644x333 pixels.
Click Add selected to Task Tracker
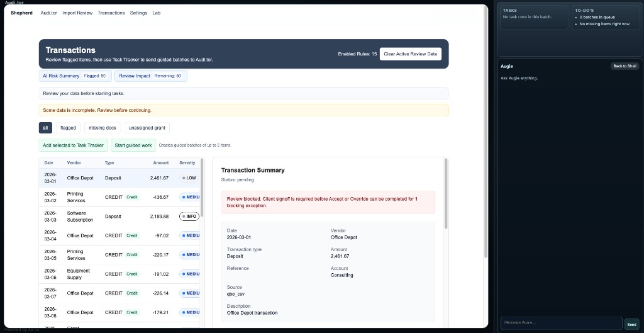(x=73, y=145)
